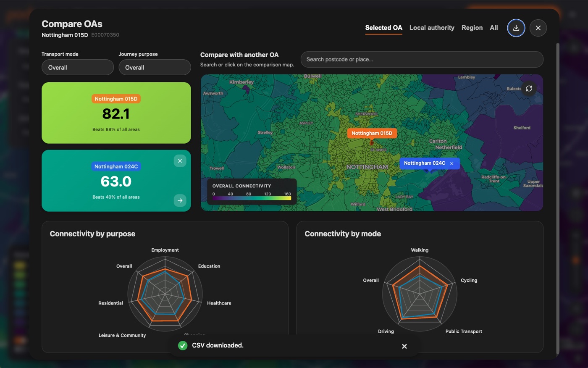Click the Education axis label
The width and height of the screenshot is (588, 368).
(209, 266)
